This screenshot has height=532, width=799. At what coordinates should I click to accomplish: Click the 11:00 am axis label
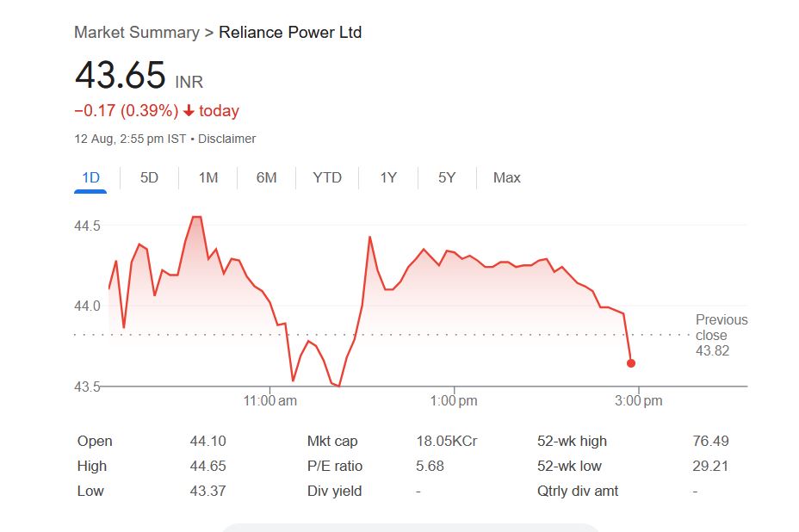(270, 401)
